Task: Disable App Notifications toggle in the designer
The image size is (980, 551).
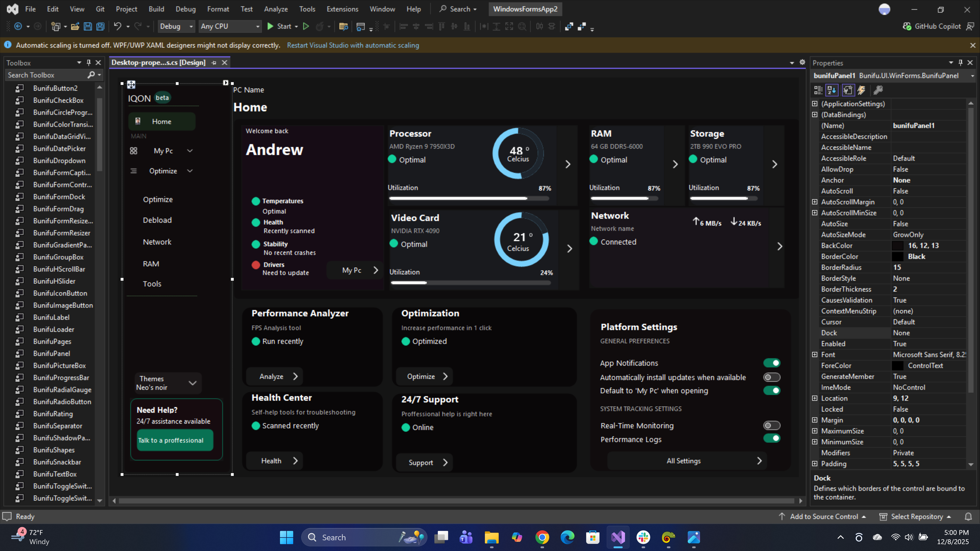Action: tap(771, 363)
